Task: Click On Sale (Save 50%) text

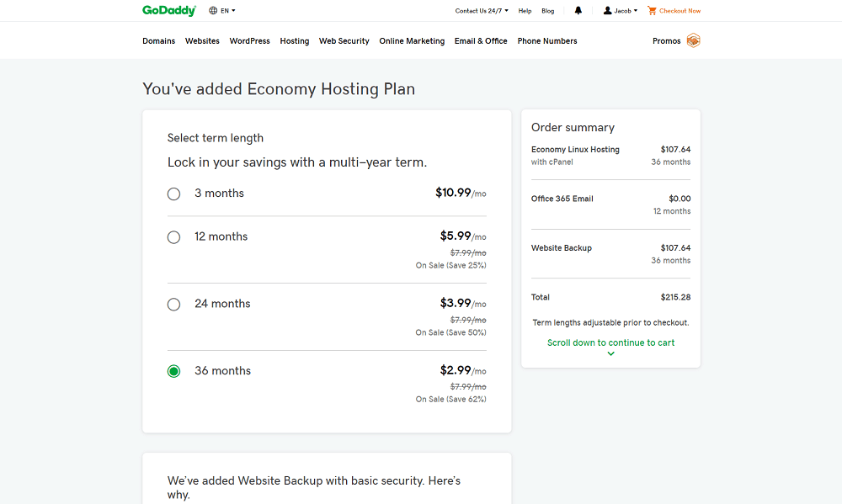Action: [x=451, y=332]
